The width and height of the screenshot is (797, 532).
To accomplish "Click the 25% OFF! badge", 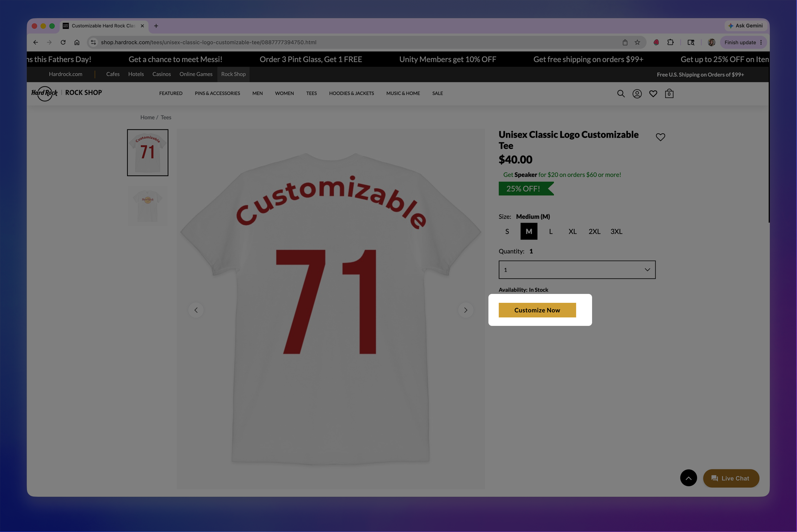I will coord(526,189).
